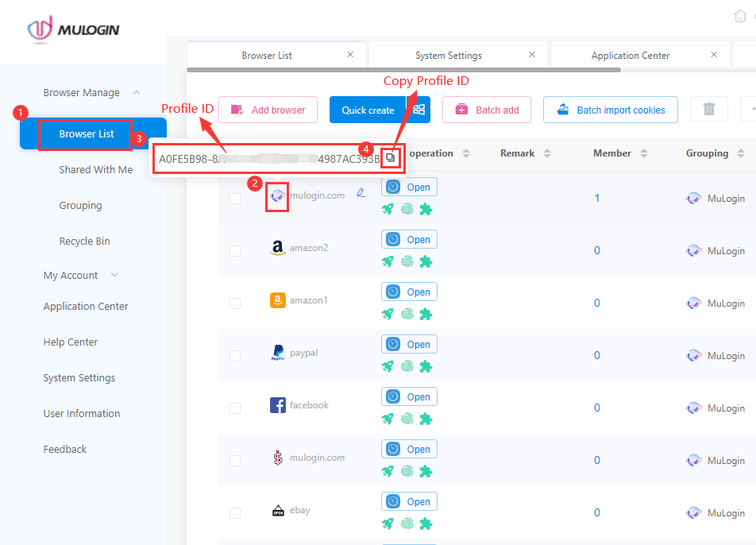The width and height of the screenshot is (756, 545).
Task: Click the rocket icon in facebook row
Action: tap(388, 419)
